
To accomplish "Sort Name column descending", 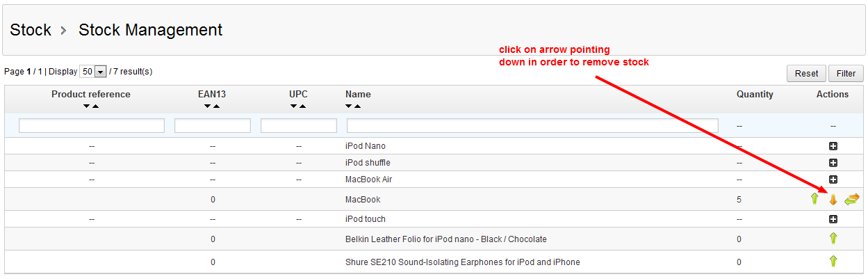I will tap(349, 106).
